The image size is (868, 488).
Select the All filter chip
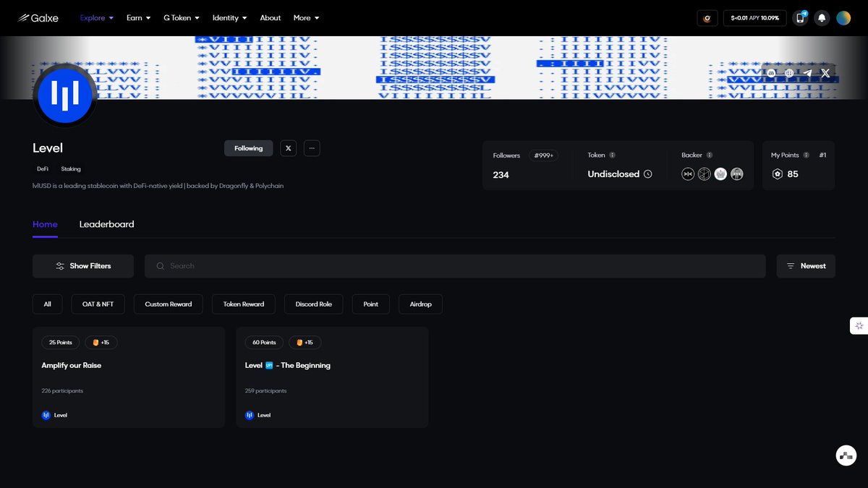point(47,304)
